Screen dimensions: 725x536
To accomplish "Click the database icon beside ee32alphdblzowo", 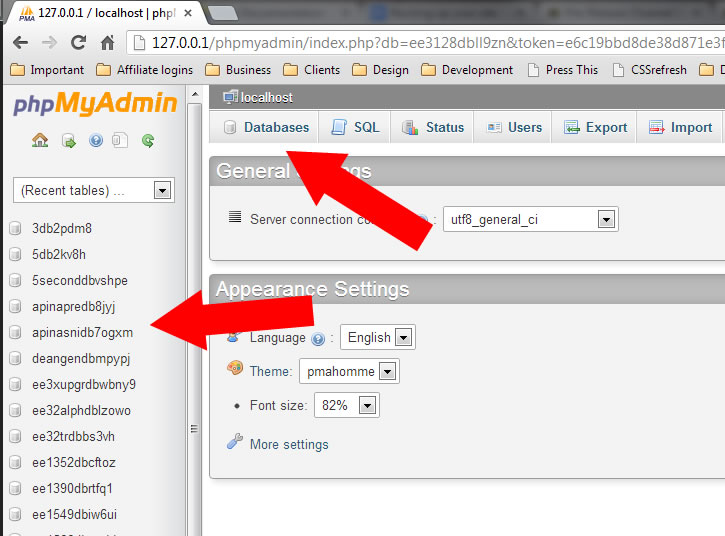I will point(15,410).
